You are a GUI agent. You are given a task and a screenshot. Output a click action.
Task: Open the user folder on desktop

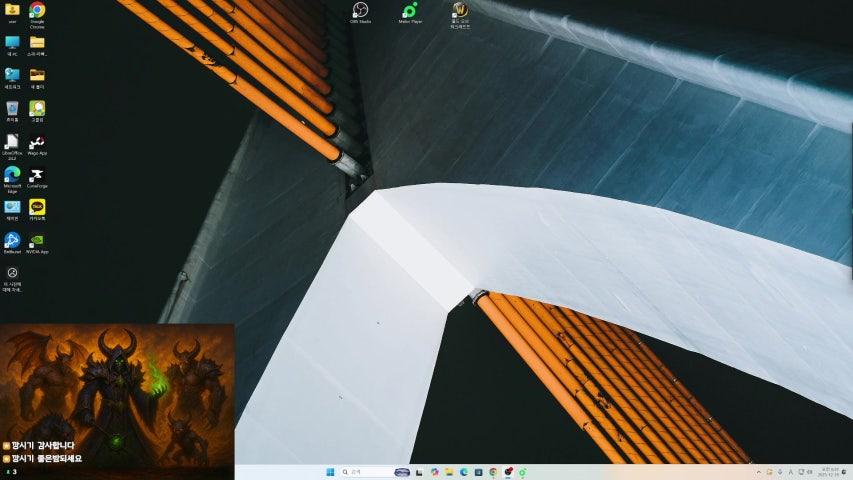(x=12, y=11)
